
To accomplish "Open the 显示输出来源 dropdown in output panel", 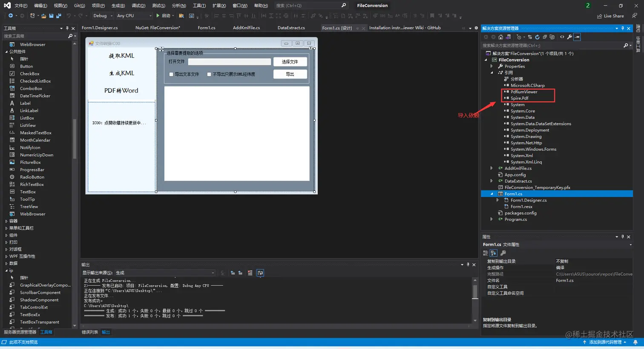I will click(x=165, y=273).
